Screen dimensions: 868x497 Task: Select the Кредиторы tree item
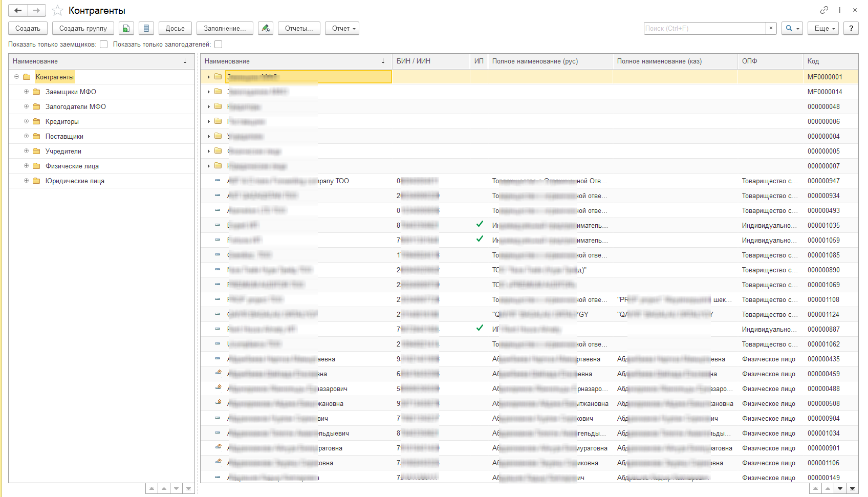click(62, 121)
